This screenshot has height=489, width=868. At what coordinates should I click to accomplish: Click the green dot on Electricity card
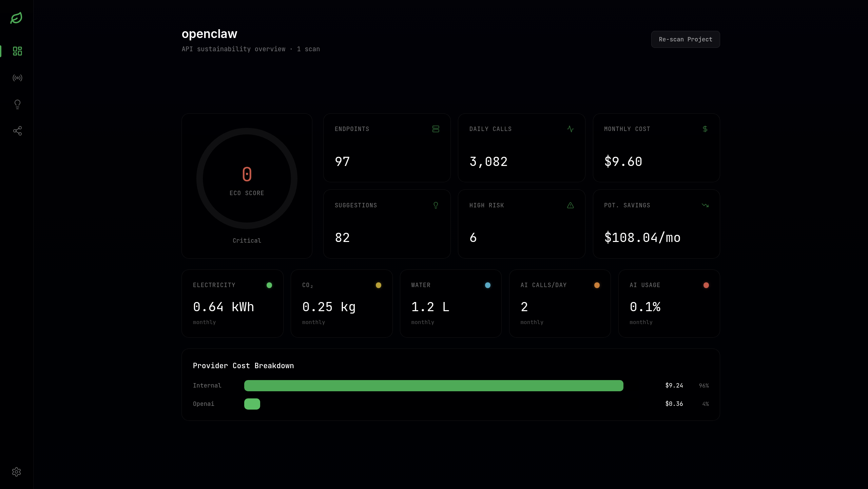click(x=269, y=285)
